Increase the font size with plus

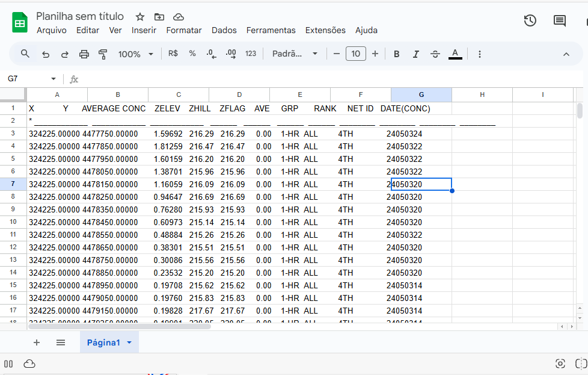click(x=375, y=54)
